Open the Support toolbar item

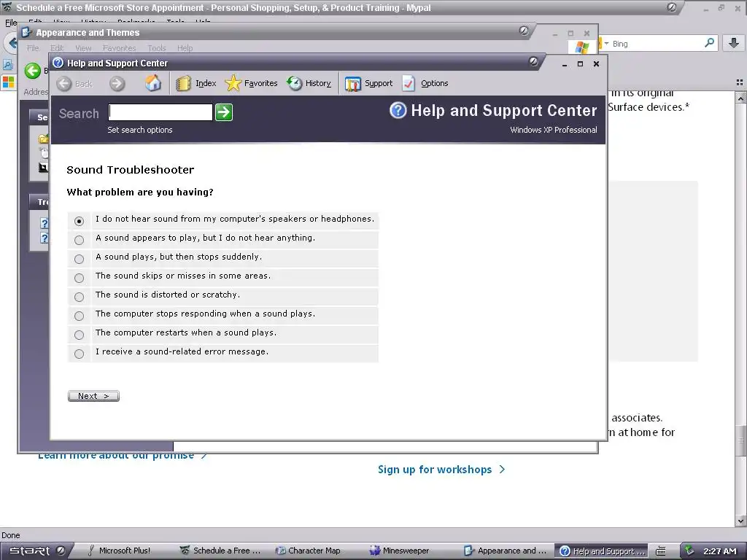(368, 83)
